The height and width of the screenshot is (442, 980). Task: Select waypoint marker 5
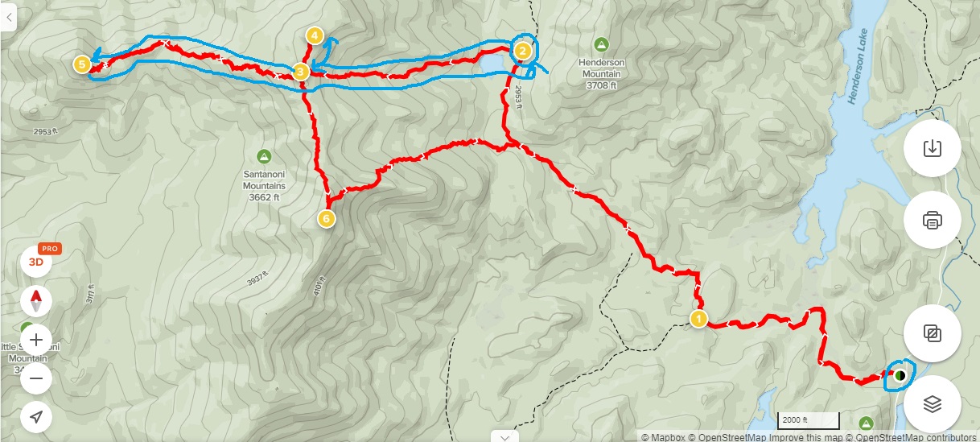tap(81, 64)
